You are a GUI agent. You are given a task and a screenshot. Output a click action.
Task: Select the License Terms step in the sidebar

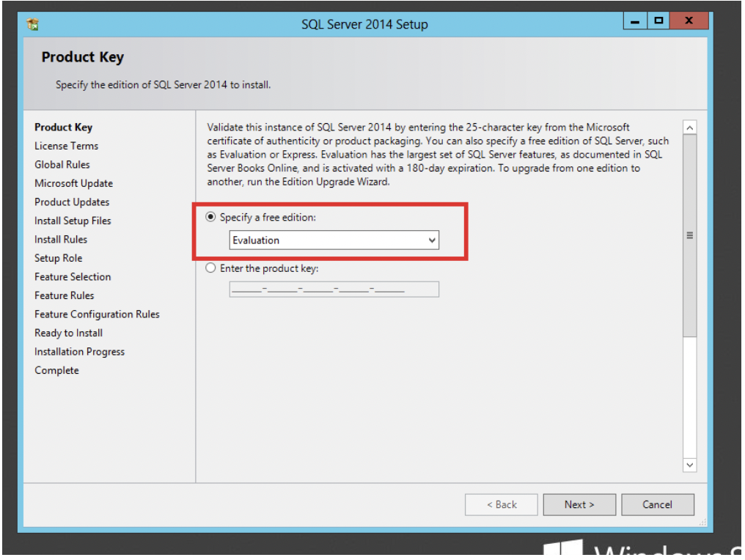click(x=67, y=146)
